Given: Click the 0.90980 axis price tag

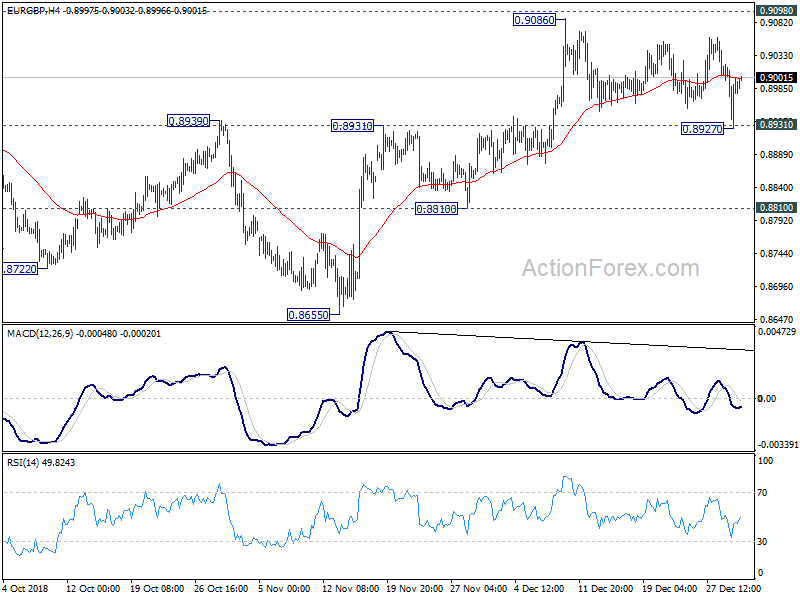Looking at the screenshot, I should pos(776,11).
